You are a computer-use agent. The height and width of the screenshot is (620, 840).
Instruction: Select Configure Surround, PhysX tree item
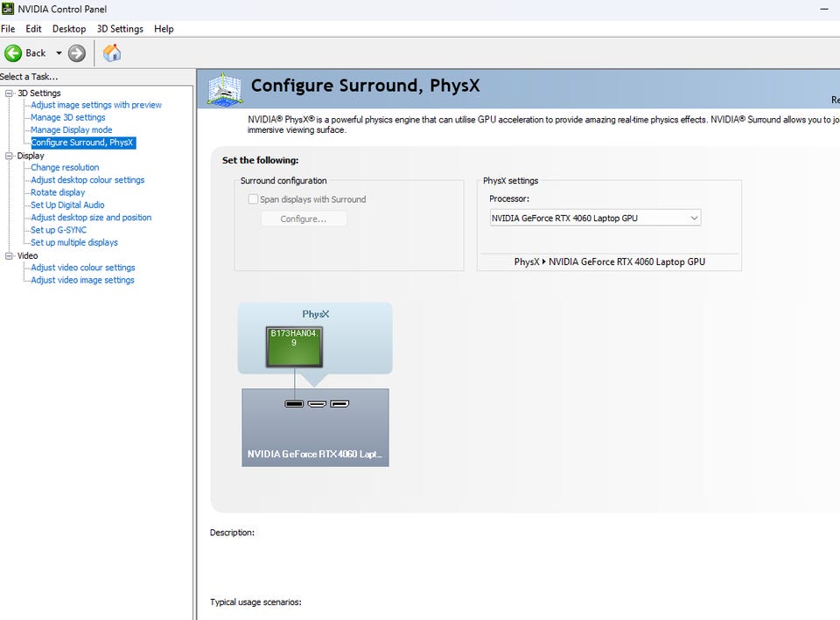tap(82, 143)
